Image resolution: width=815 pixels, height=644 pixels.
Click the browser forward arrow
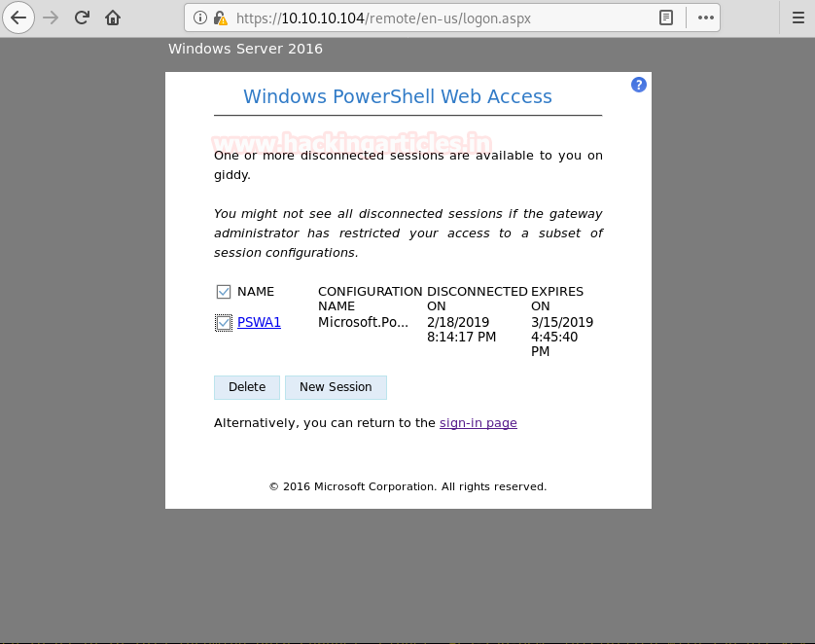(51, 18)
